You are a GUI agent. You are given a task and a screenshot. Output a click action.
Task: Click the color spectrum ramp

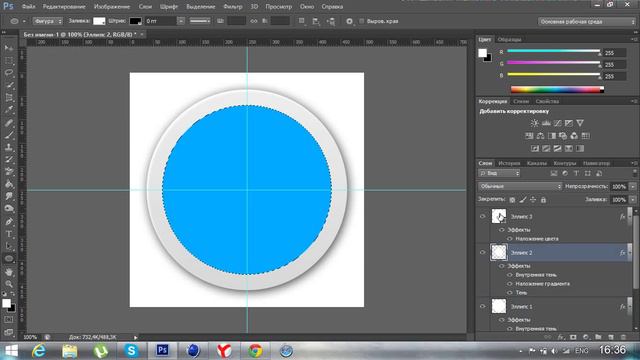[557, 89]
